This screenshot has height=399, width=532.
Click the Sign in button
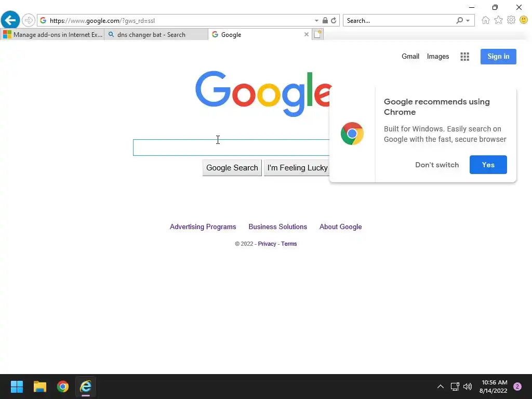[498, 57]
